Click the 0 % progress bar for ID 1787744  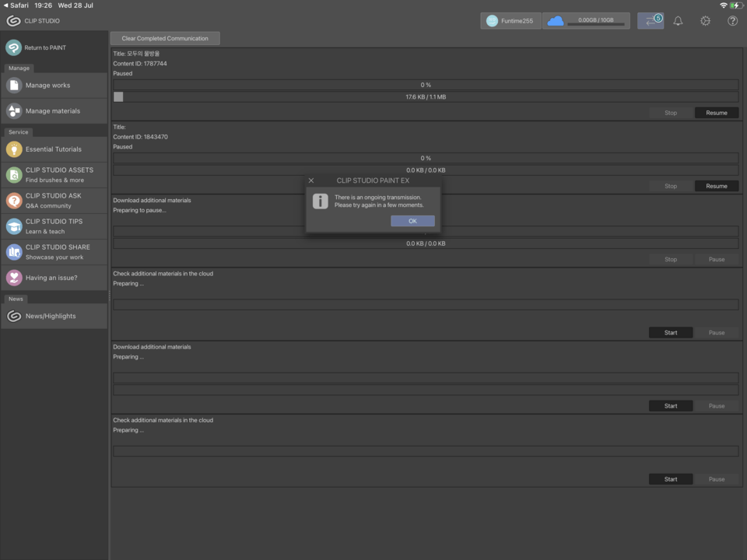[x=426, y=85]
